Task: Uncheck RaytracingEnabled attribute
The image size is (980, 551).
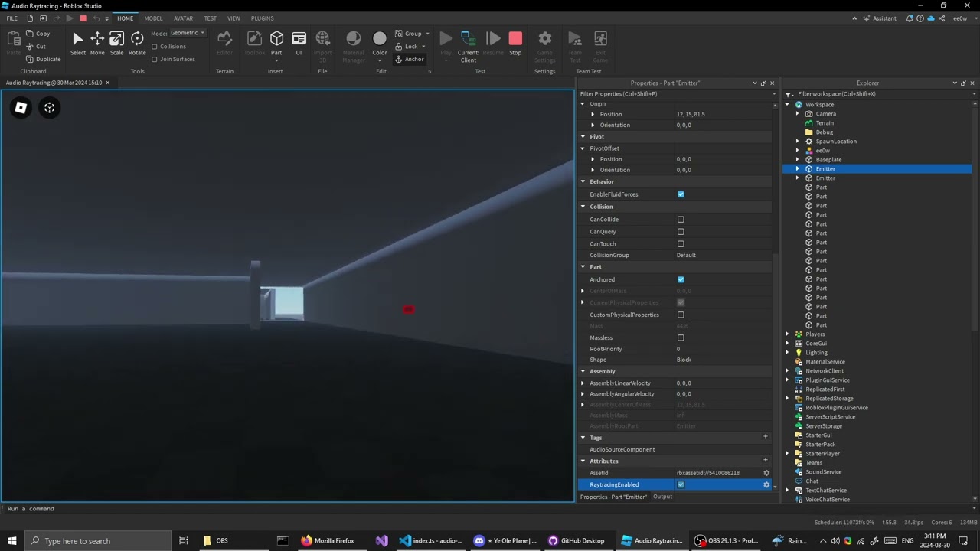Action: 681,484
